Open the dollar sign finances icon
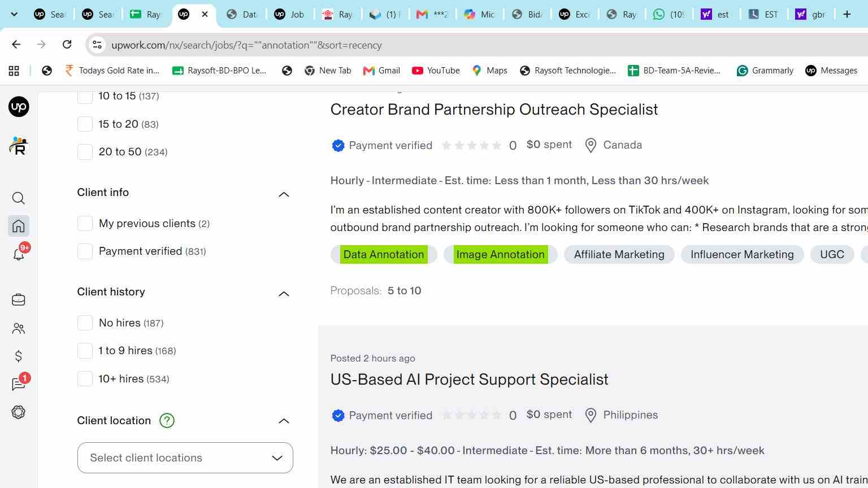This screenshot has width=868, height=488. (19, 356)
